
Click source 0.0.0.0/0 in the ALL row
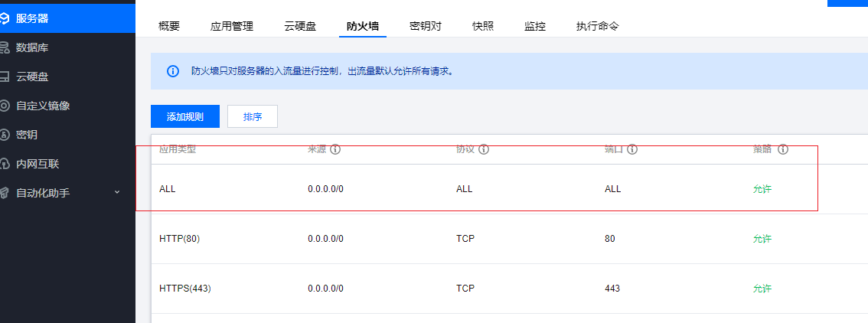point(325,189)
